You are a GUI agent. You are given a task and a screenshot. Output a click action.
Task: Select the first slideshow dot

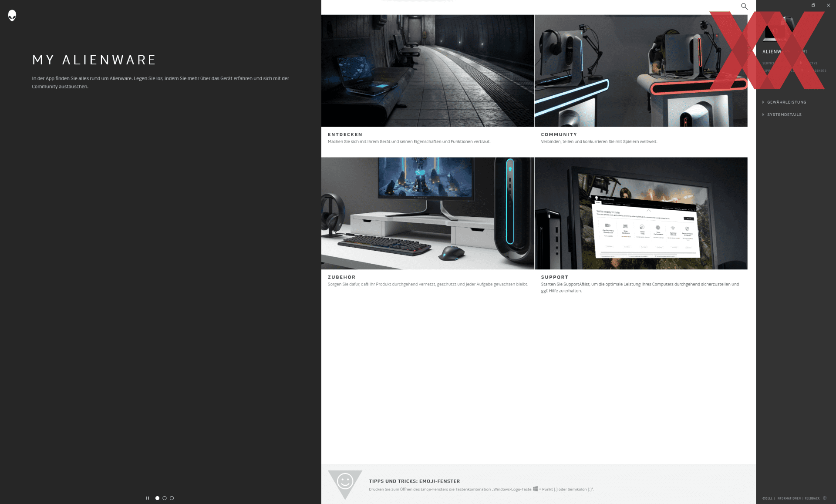click(157, 498)
